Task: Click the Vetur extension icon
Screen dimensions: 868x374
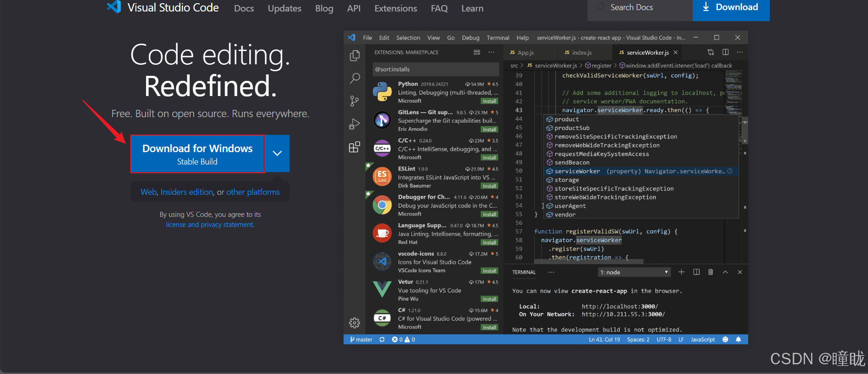Action: pos(382,290)
